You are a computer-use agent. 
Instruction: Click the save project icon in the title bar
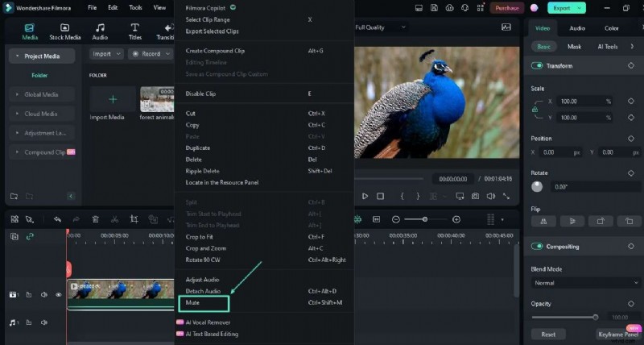434,8
